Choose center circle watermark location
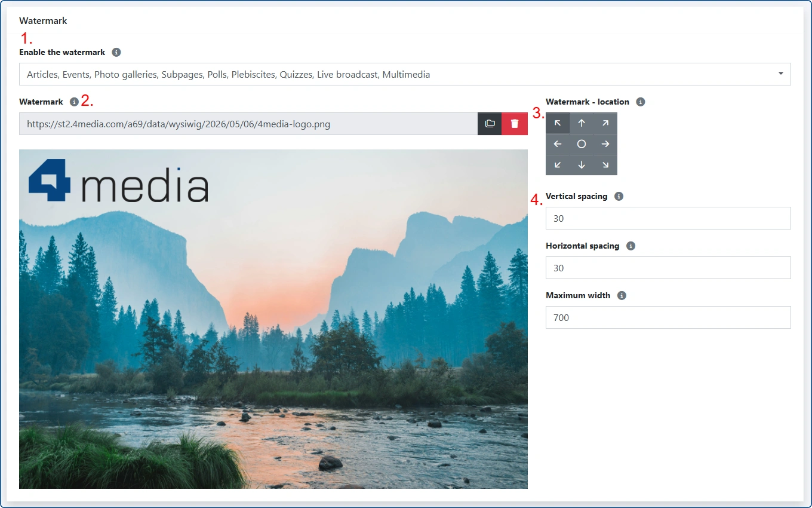This screenshot has height=508, width=812. click(582, 144)
